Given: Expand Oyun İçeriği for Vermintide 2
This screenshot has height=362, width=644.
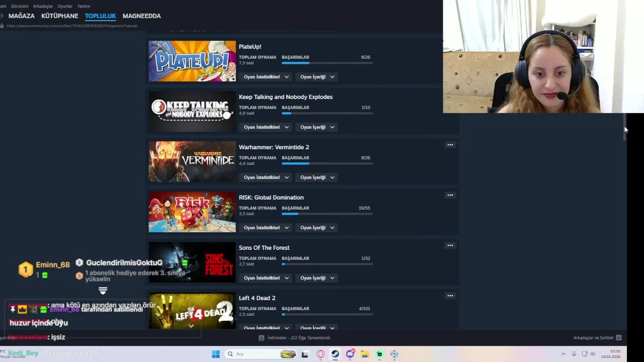Looking at the screenshot, I should click(x=316, y=177).
